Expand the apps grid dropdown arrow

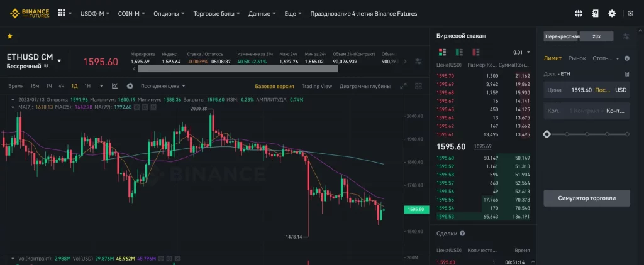[70, 14]
